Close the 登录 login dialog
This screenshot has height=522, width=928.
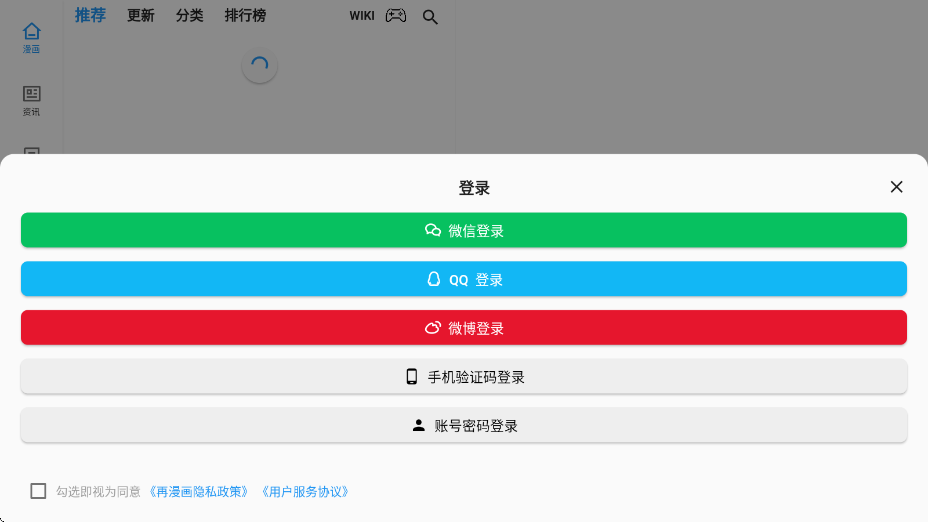tap(896, 187)
